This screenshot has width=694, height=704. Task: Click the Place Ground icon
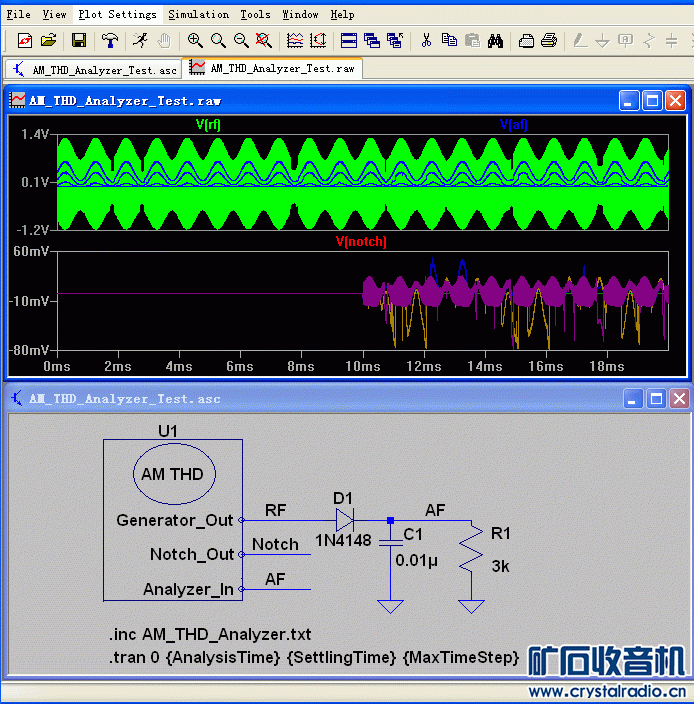[602, 41]
